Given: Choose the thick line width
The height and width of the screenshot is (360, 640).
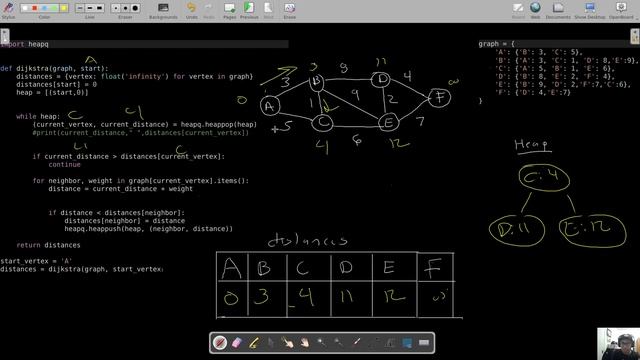Looking at the screenshot, I should 100,8.
